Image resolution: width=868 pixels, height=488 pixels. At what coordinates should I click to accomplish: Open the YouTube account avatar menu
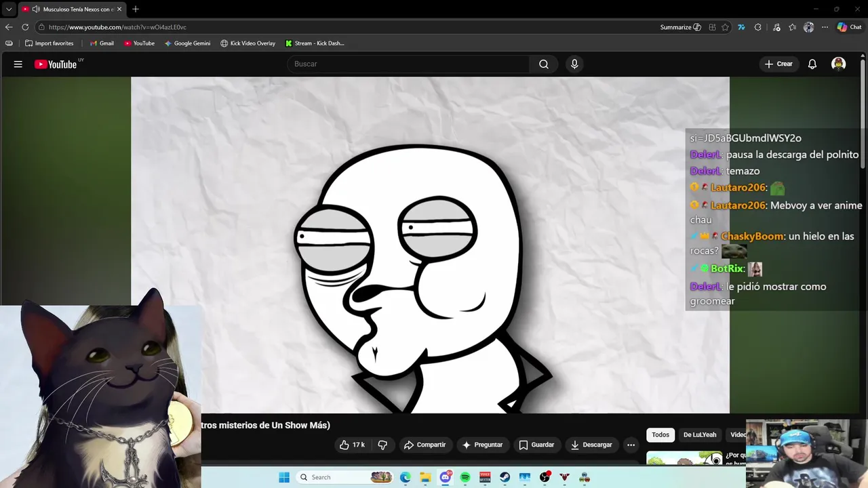click(839, 64)
